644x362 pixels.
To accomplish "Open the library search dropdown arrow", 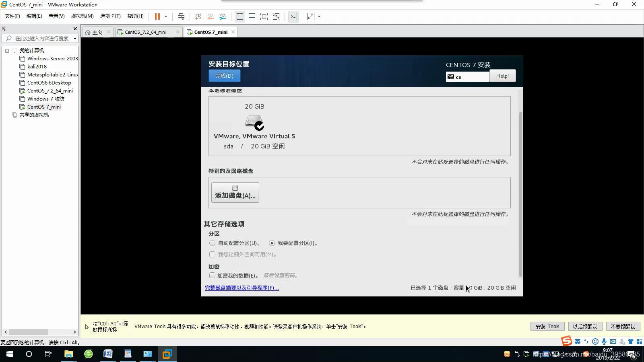I will 75,39.
